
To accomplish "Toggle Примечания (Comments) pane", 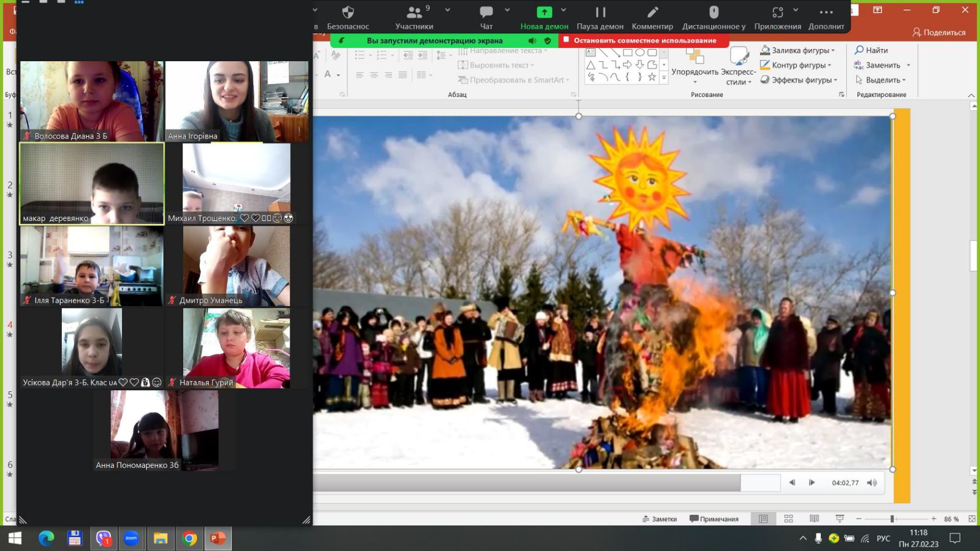I will 714,519.
